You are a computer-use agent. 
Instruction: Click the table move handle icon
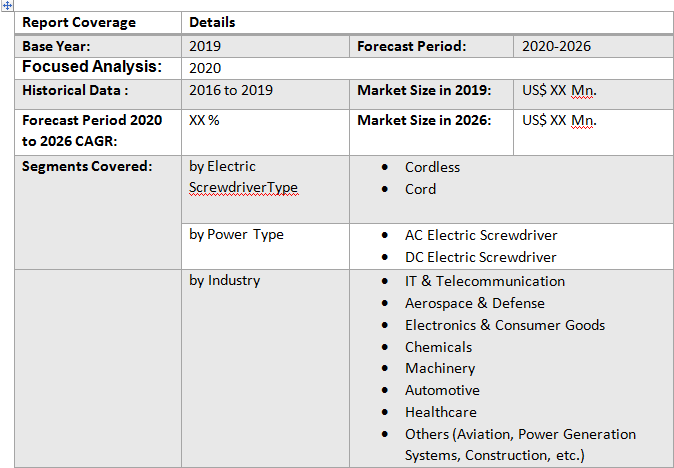click(7, 6)
